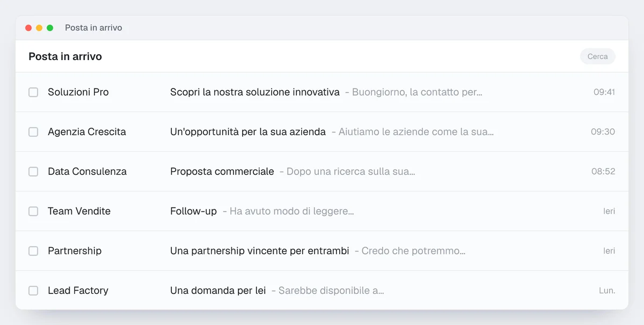Click preview 'Ha avuto modo di leggere…'
This screenshot has width=644, height=325.
point(292,211)
